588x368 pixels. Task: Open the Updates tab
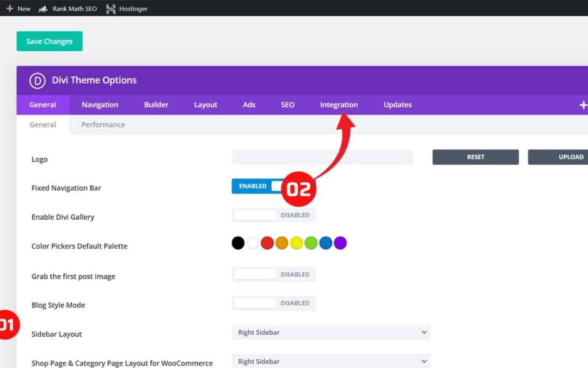click(x=397, y=105)
